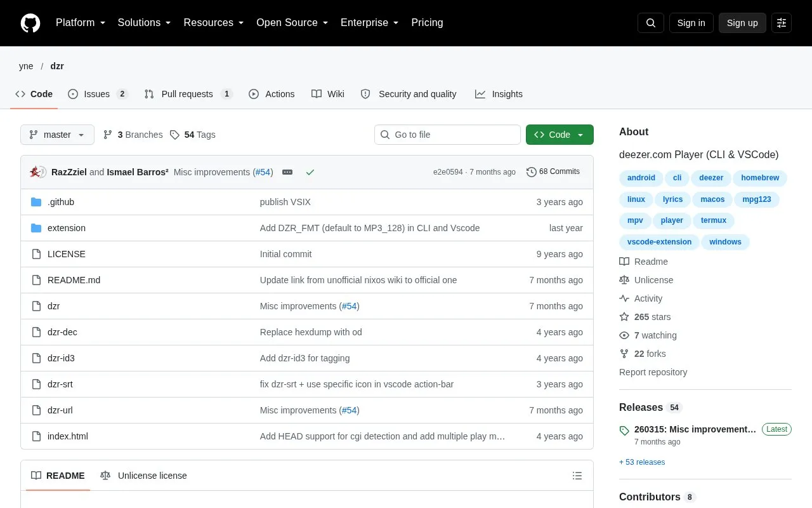Open the Platform menu dropdown
Image resolution: width=812 pixels, height=508 pixels.
(81, 23)
